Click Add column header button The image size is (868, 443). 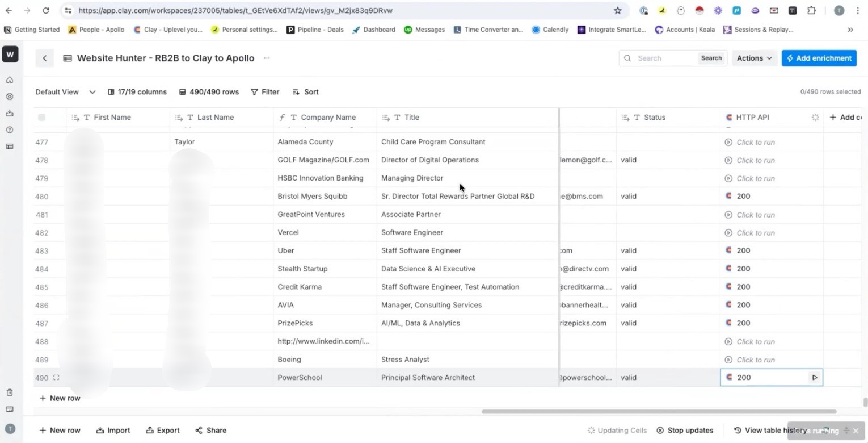click(x=844, y=118)
